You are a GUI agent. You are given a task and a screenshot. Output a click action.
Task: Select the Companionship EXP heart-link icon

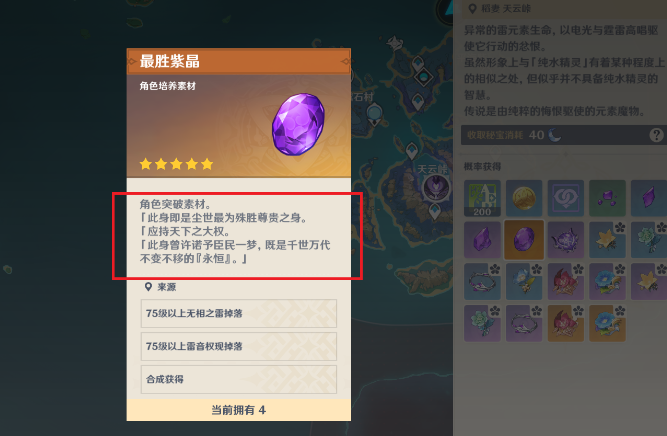point(565,198)
